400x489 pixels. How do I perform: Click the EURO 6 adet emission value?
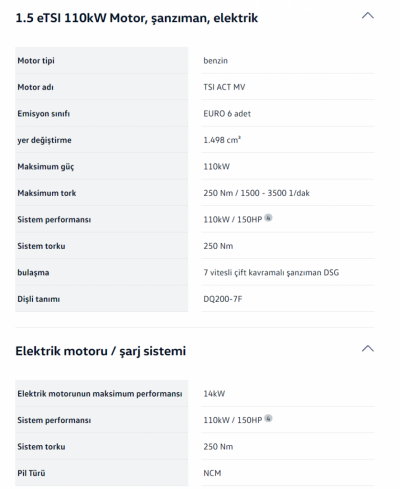(227, 114)
